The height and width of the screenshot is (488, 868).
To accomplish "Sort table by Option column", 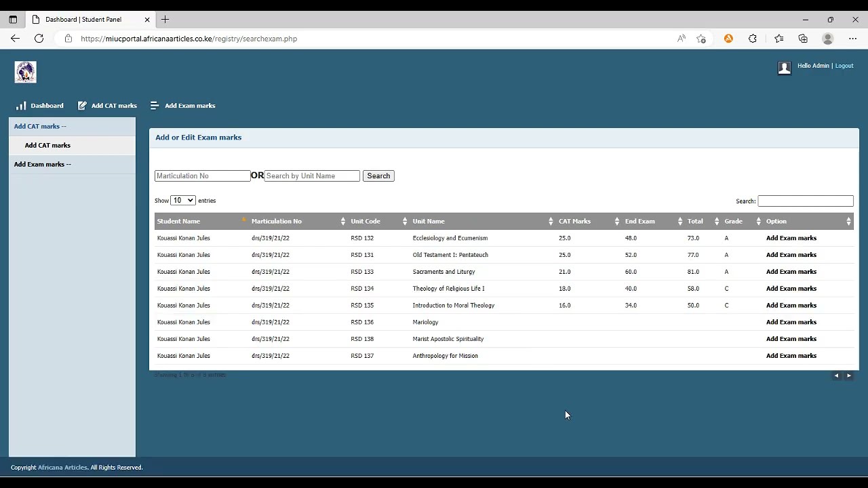I will pyautogui.click(x=808, y=221).
